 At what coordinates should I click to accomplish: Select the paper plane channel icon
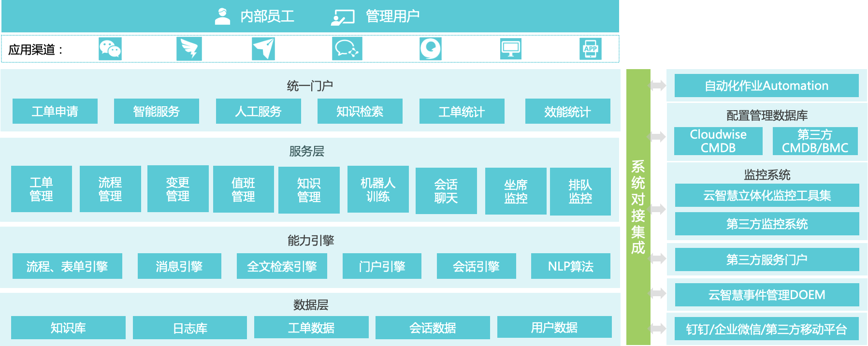263,49
